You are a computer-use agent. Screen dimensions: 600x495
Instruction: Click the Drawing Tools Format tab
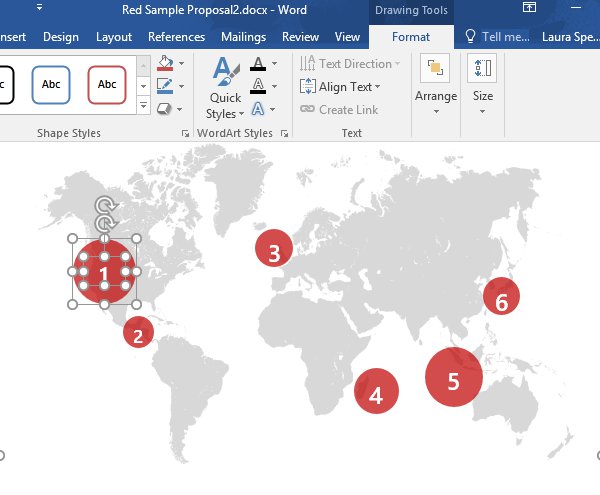(x=411, y=37)
